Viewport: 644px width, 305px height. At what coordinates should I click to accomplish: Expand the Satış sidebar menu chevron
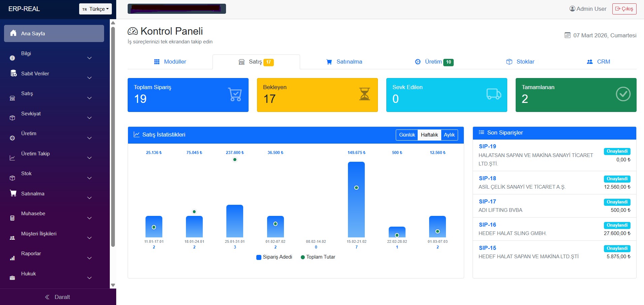point(90,98)
